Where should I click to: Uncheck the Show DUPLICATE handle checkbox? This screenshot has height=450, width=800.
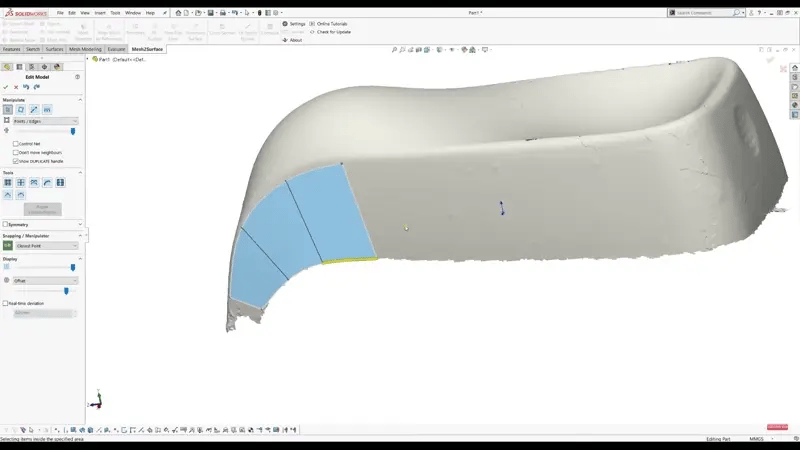[16, 160]
